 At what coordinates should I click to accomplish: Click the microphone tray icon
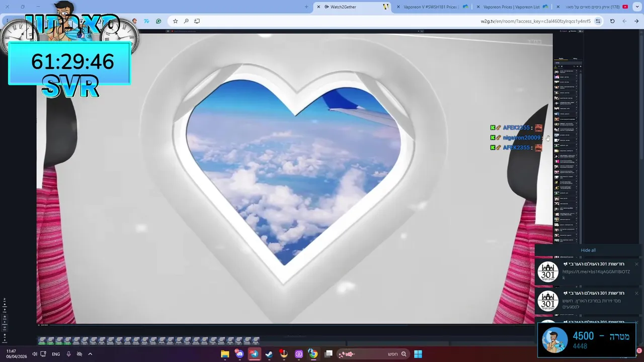(68, 354)
